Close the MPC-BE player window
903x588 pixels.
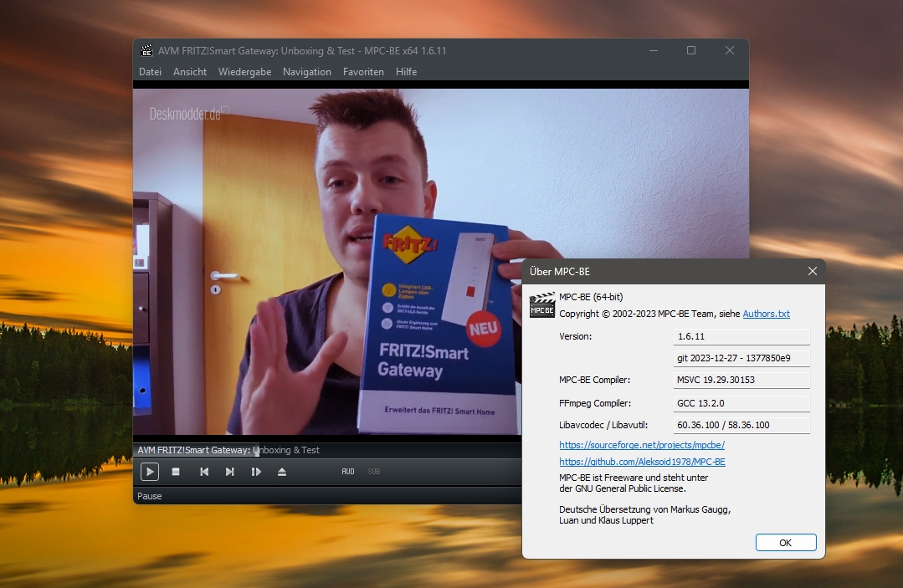[x=730, y=51]
